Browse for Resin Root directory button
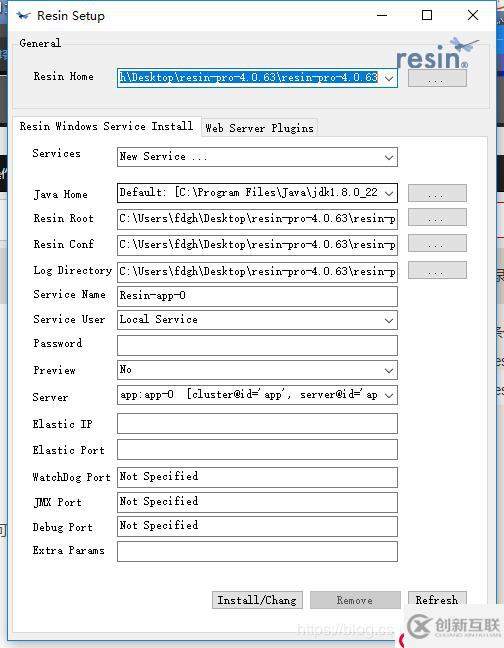 point(437,218)
